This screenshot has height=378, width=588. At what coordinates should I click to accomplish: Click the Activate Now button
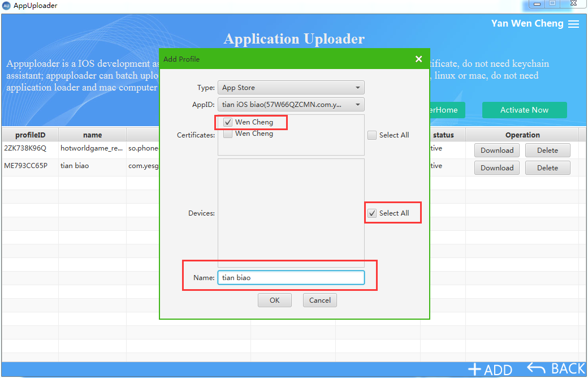[x=524, y=110]
